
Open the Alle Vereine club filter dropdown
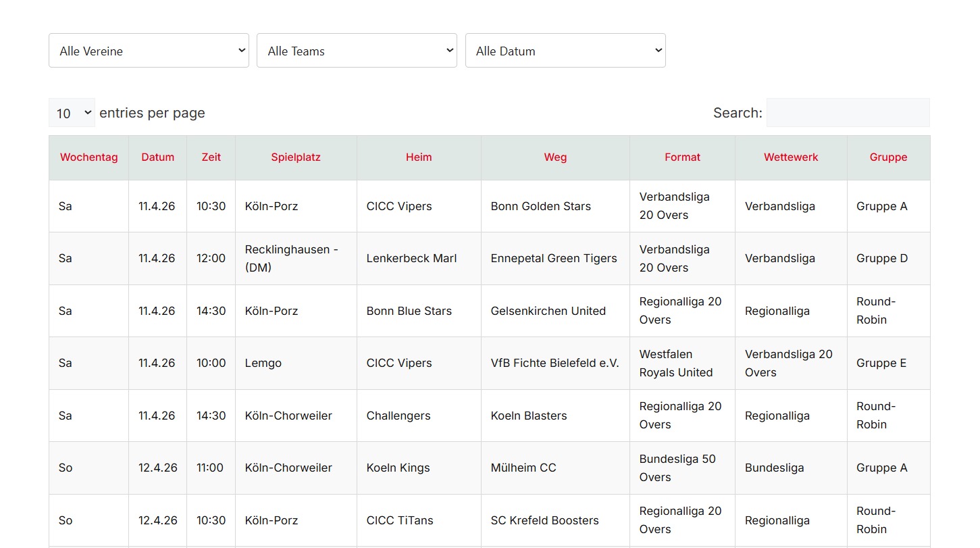click(x=149, y=51)
